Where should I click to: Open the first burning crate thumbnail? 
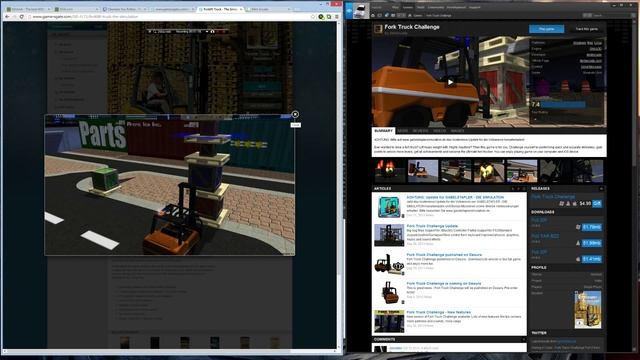389,171
